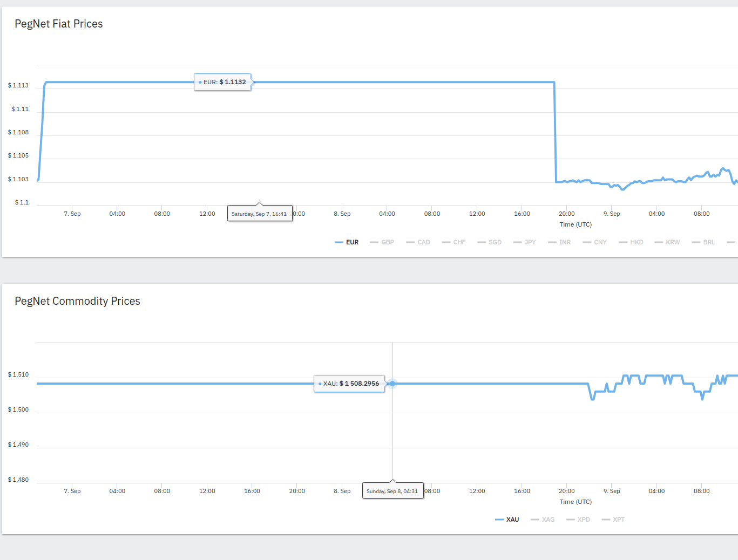Click the $1.105 fiat y-axis label
The width and height of the screenshot is (738, 560).
coord(18,155)
